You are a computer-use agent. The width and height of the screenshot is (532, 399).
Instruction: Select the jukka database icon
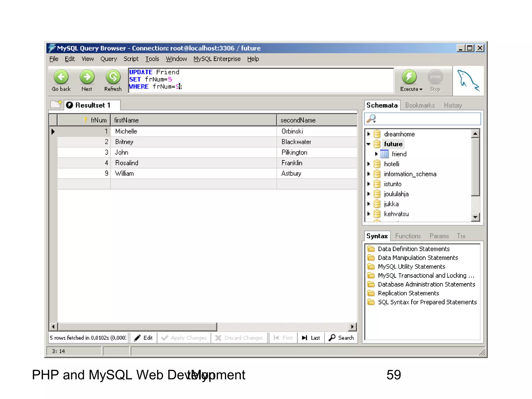click(377, 204)
